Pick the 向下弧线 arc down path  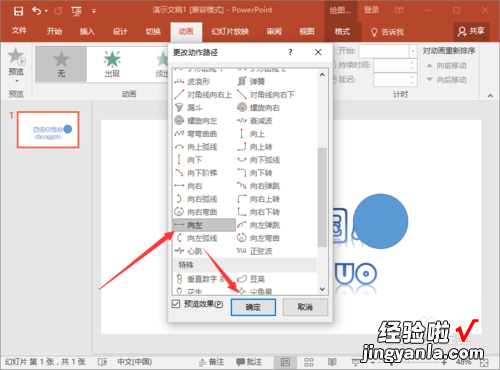259,160
